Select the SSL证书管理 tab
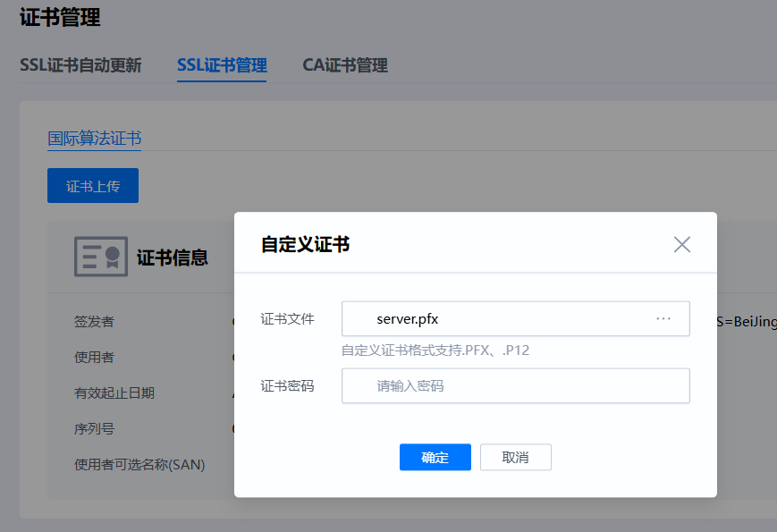The height and width of the screenshot is (532, 777). 222,65
